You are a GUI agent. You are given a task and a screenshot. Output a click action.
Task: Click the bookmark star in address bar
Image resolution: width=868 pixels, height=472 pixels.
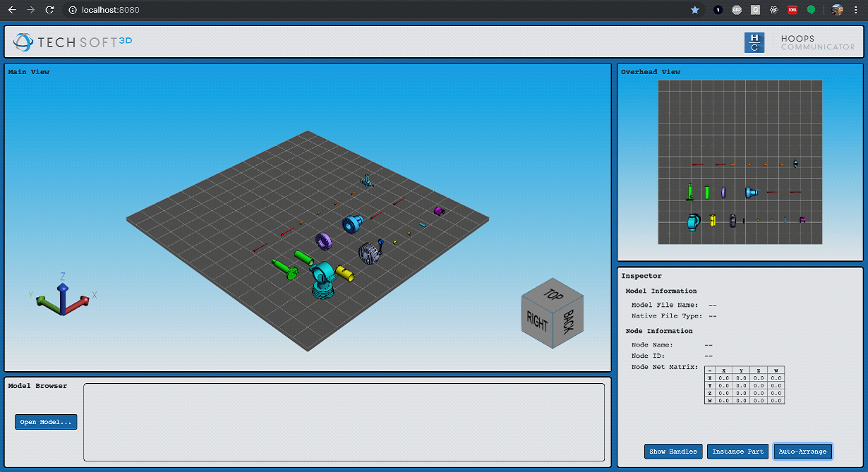(695, 10)
